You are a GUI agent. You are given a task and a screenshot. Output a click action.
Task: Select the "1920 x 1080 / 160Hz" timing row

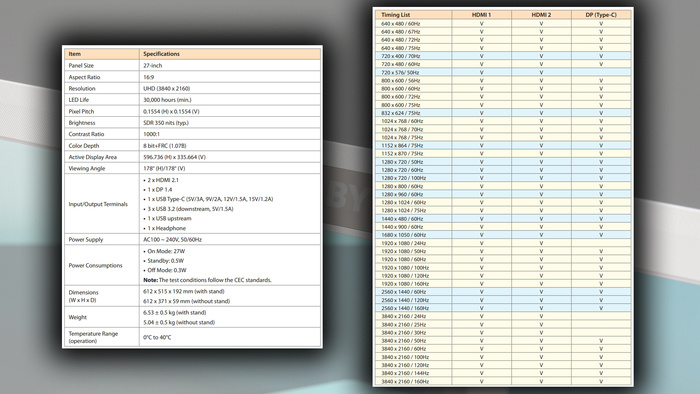click(503, 284)
